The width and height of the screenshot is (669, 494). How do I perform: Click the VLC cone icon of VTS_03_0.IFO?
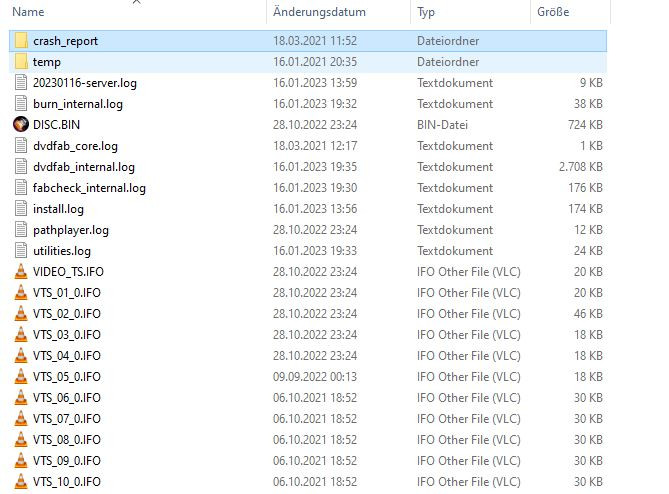[21, 335]
